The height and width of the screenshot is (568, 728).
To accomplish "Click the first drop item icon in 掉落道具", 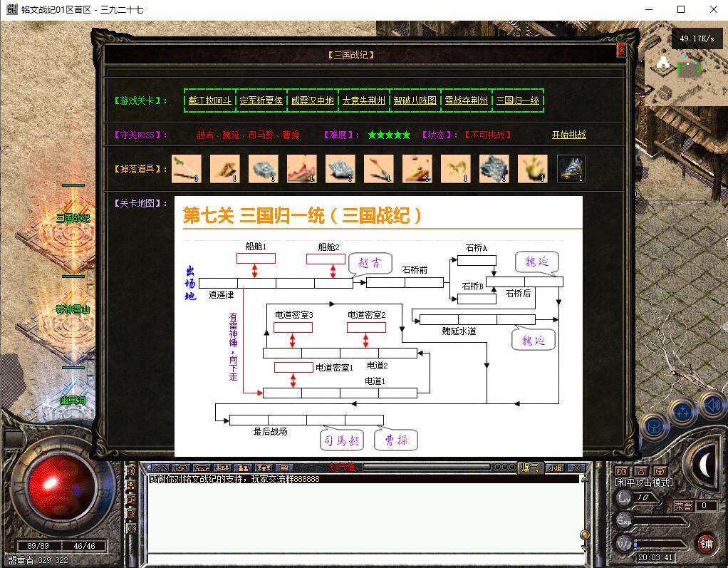I will coord(186,169).
